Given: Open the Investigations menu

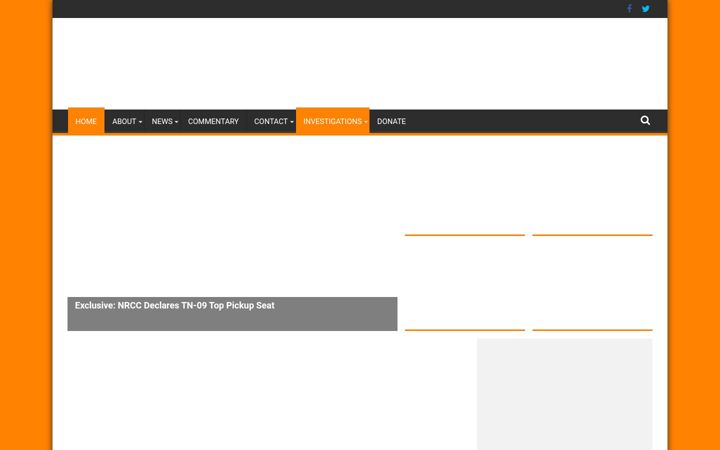Looking at the screenshot, I should coord(332,121).
